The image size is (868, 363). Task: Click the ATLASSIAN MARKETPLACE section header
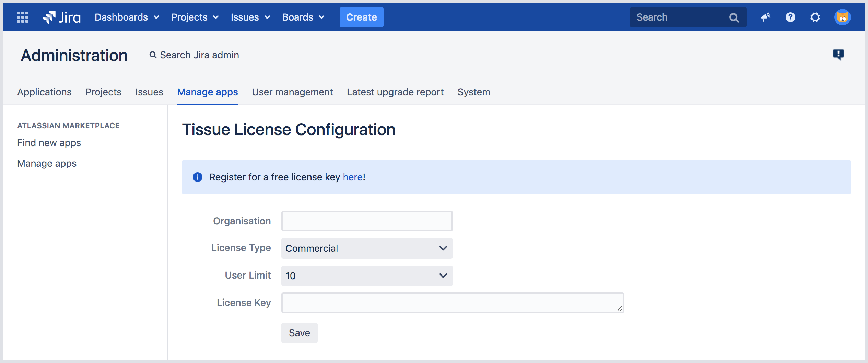[68, 126]
